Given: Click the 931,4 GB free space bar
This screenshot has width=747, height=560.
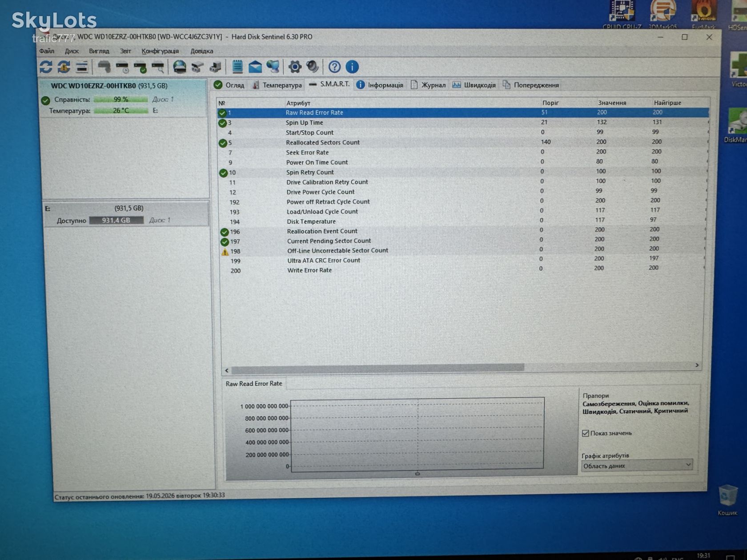Looking at the screenshot, I should (116, 220).
